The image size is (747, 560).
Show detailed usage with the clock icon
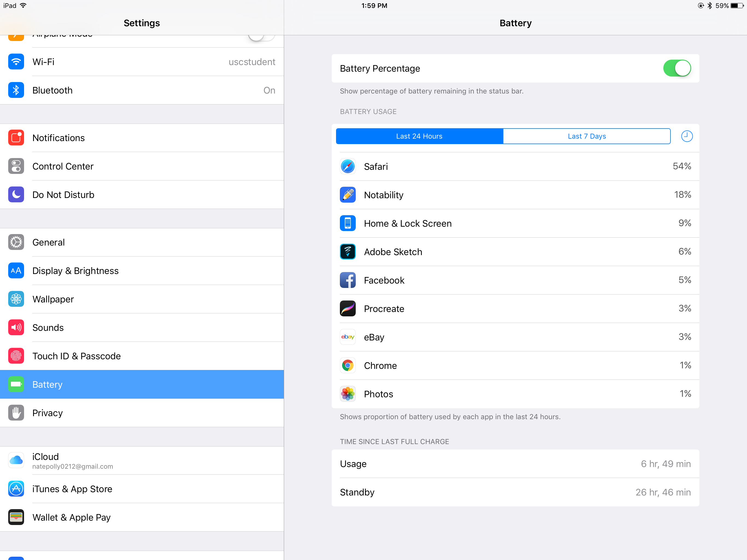pos(687,136)
